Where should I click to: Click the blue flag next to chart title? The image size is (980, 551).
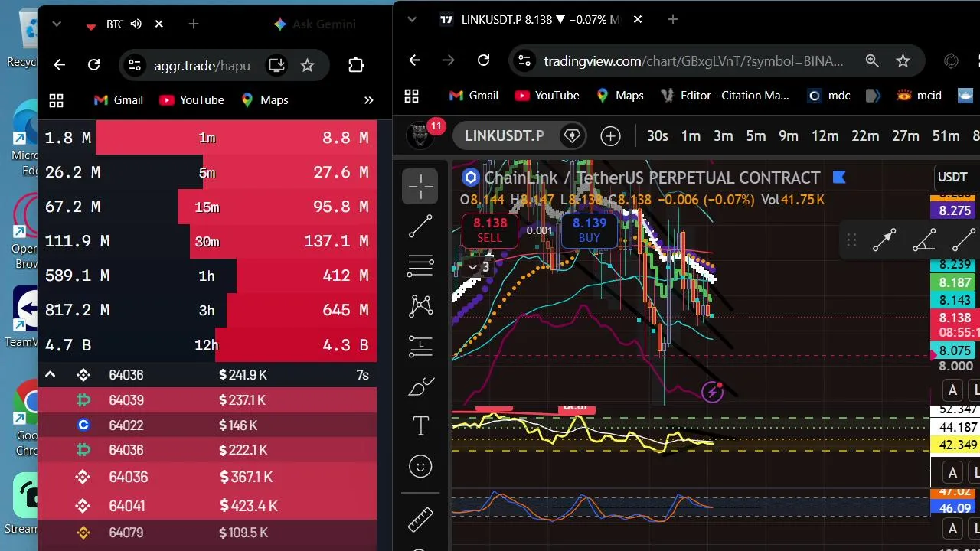(x=838, y=178)
